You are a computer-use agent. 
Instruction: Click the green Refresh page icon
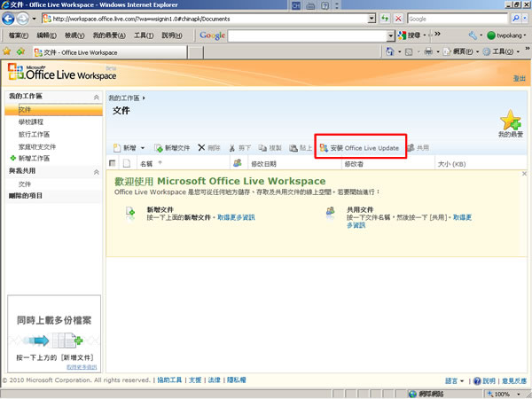[385, 19]
